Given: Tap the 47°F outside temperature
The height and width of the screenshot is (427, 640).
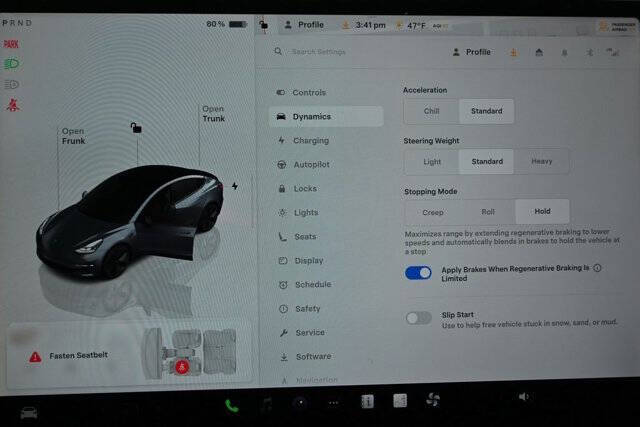Looking at the screenshot, I should (416, 25).
